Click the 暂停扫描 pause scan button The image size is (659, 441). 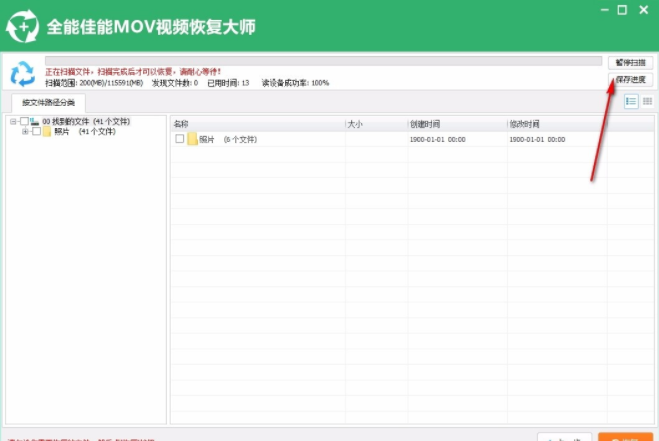[x=630, y=63]
